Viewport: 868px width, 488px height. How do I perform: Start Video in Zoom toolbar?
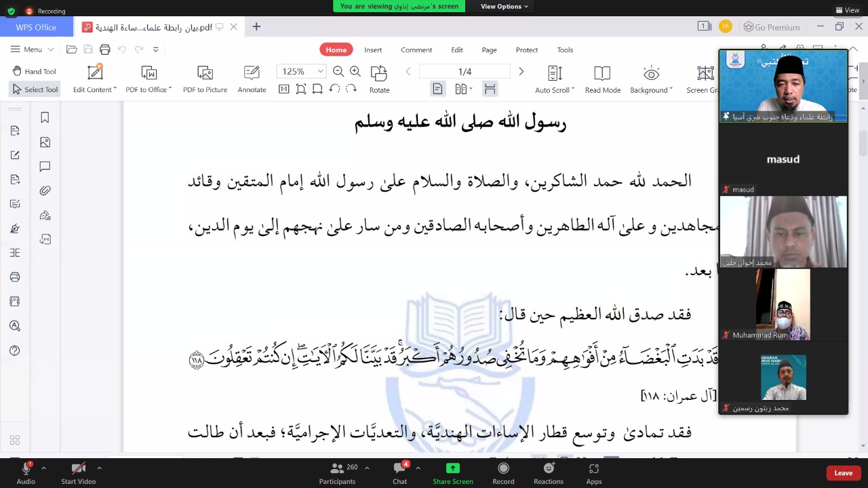(79, 473)
